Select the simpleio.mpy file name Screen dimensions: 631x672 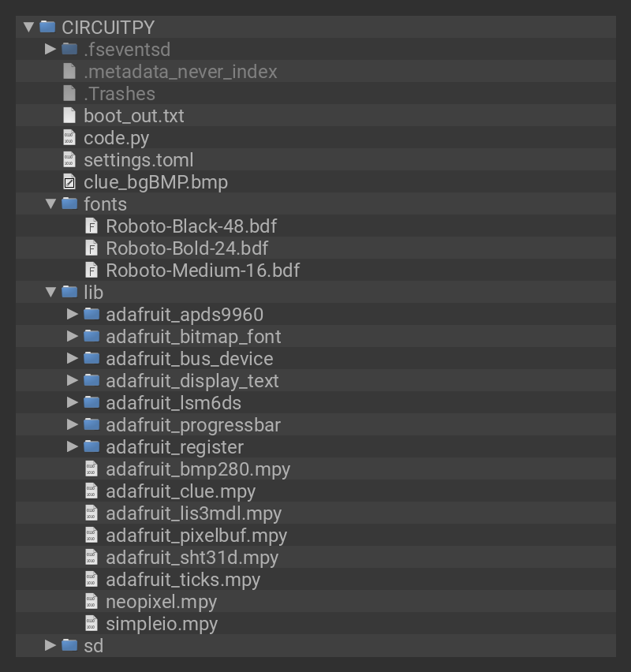click(x=162, y=624)
